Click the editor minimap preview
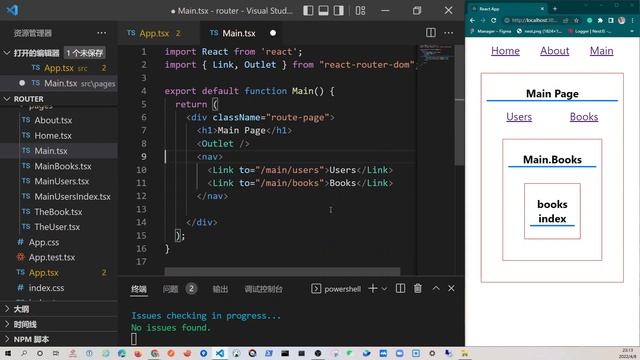The height and width of the screenshot is (360, 640). pyautogui.click(x=436, y=53)
